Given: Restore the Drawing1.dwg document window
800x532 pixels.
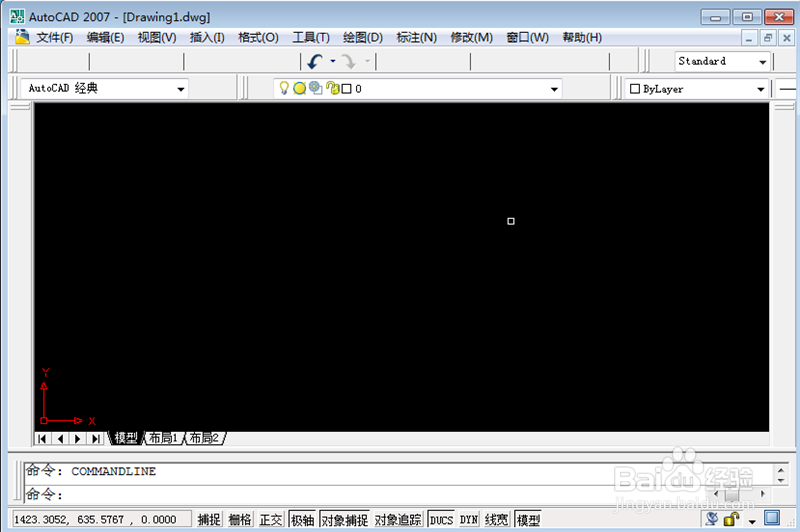Looking at the screenshot, I should 768,38.
